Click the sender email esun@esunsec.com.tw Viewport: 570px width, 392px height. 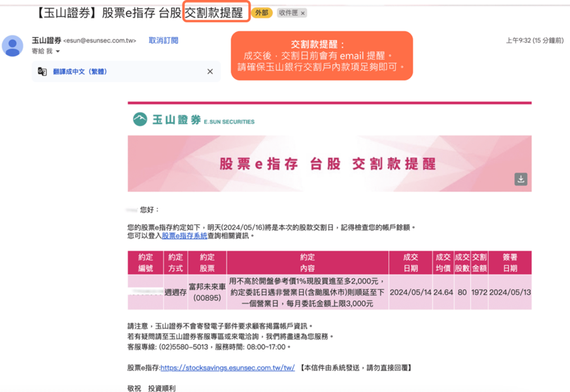(x=99, y=41)
